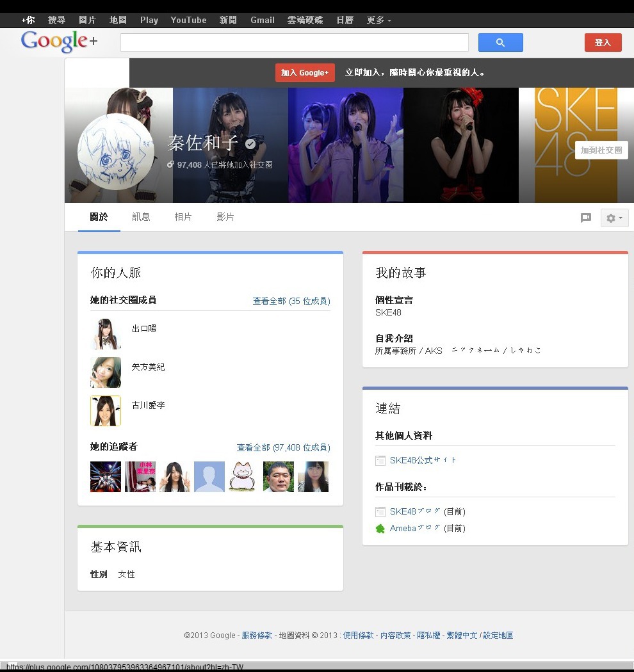Click the 97,408 人已將她加入社交圈 text

tap(225, 164)
